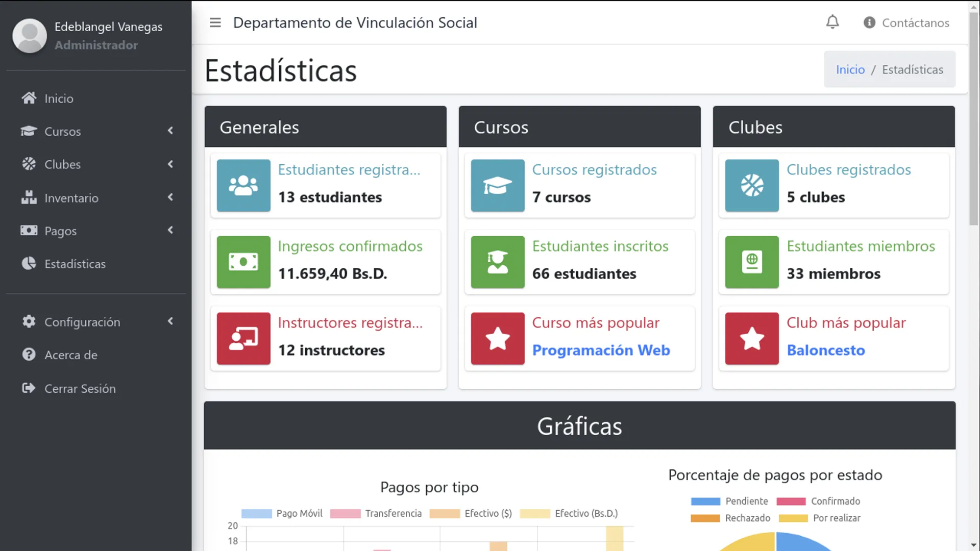Click the page vertical scrollbar thumb
The width and height of the screenshot is (980, 551).
[974, 117]
